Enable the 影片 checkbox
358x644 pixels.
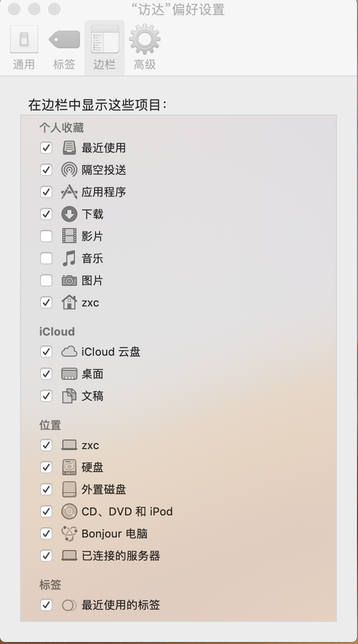(46, 236)
